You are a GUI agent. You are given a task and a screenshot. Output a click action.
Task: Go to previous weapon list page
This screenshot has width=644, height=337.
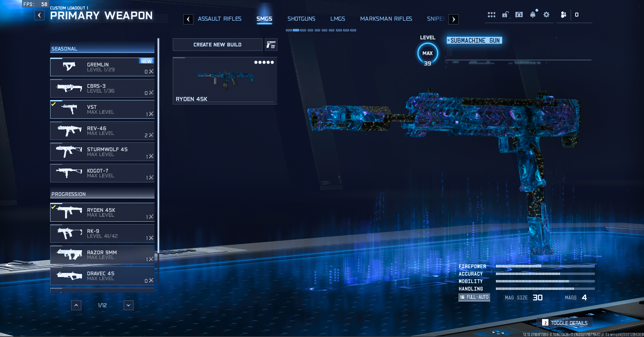click(x=76, y=305)
